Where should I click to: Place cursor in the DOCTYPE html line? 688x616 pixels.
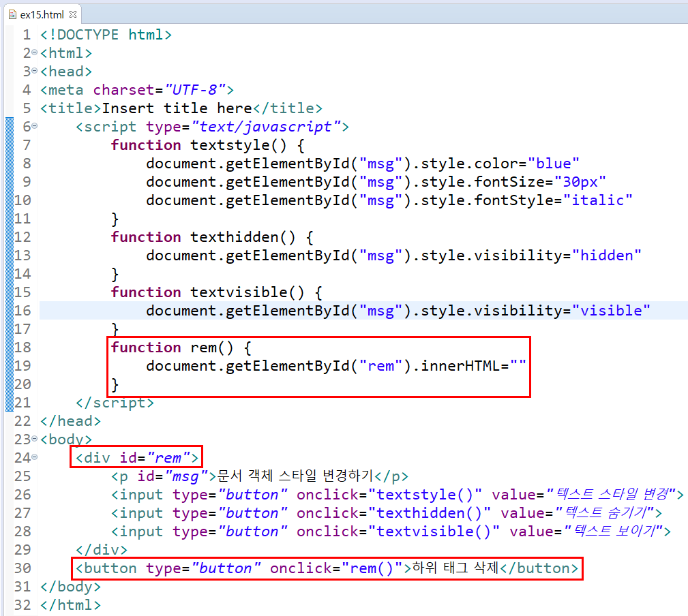tap(106, 35)
